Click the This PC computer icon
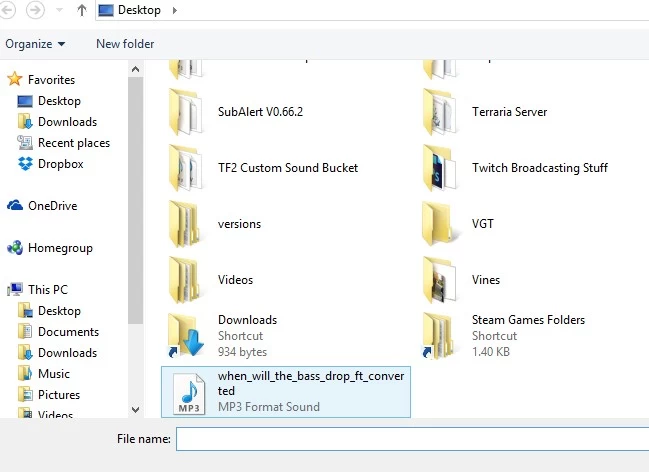The image size is (649, 472). click(x=15, y=289)
